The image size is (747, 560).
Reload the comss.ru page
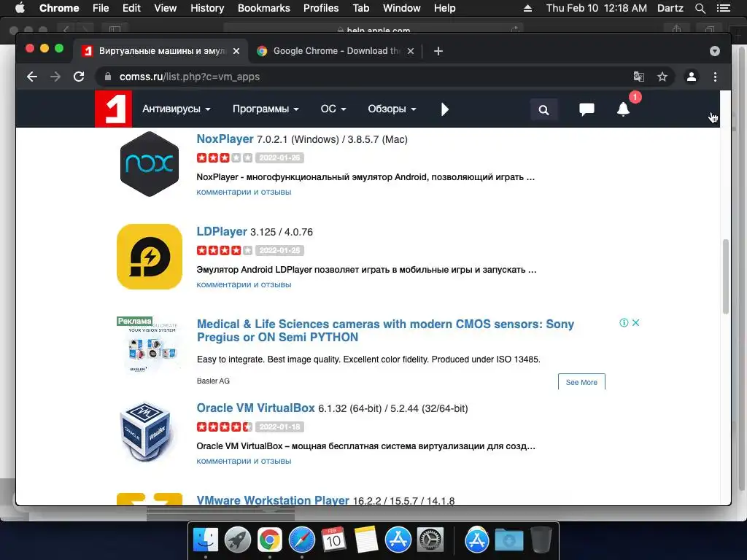click(x=79, y=77)
